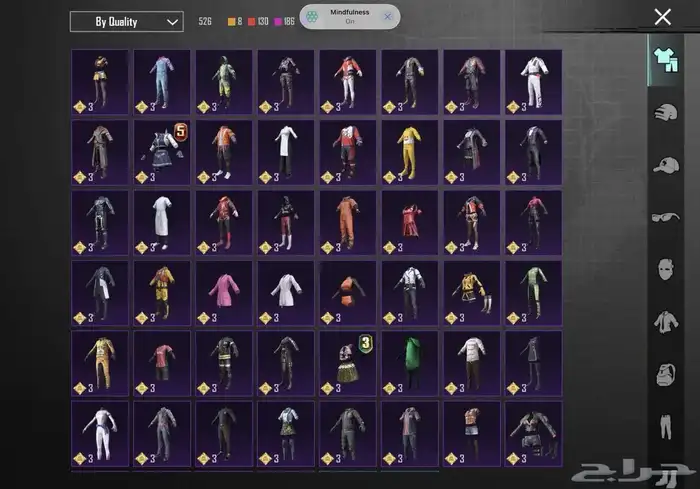700x489 pixels.
Task: Open the By Quality sort dropdown
Action: [126, 21]
